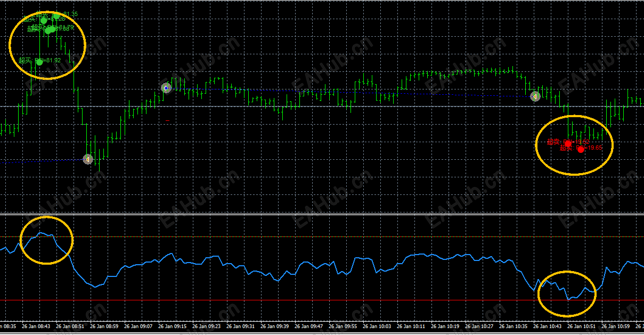Click the 超卖: RSI=19.52 label text
Viewport: 644px width, 335px height.
(x=568, y=142)
